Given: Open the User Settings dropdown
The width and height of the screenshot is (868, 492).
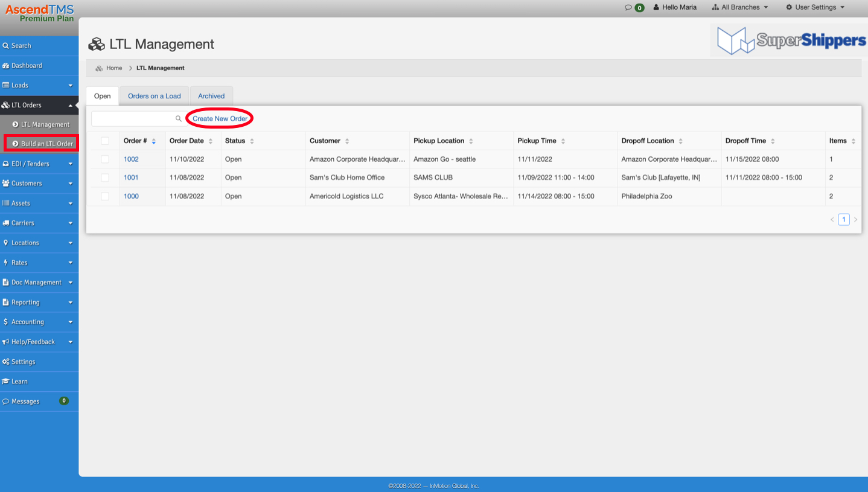Looking at the screenshot, I should 815,7.
